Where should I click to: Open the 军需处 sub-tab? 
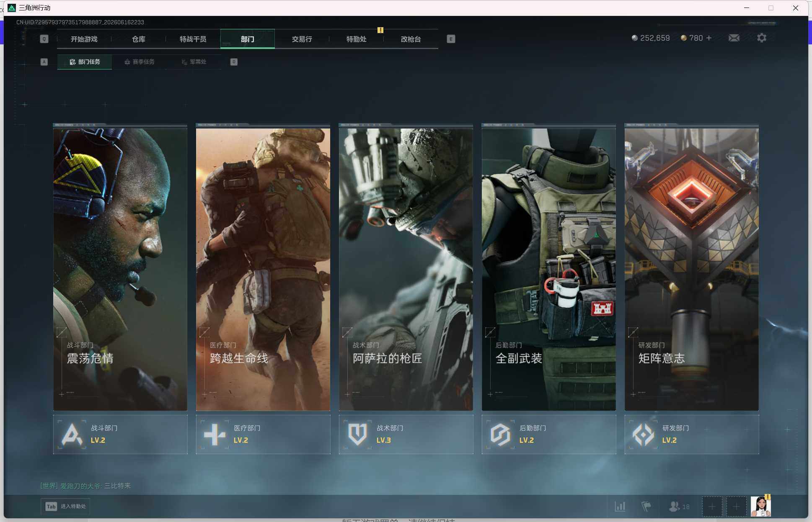194,62
